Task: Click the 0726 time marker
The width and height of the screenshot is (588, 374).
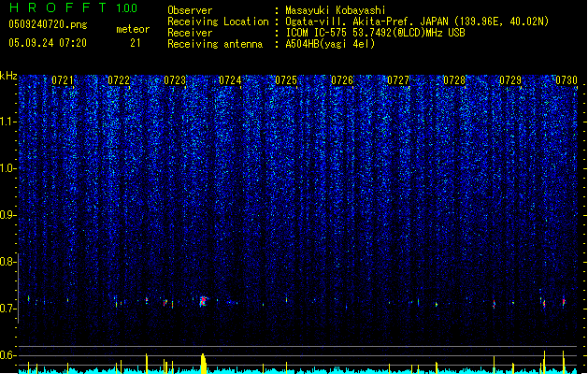Action: coord(342,80)
